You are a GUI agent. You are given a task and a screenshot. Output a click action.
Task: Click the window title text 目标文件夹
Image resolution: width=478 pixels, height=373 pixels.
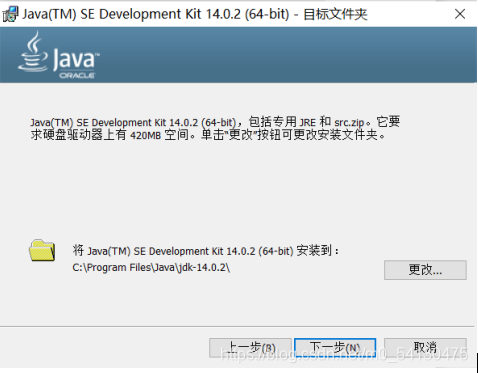click(x=335, y=14)
